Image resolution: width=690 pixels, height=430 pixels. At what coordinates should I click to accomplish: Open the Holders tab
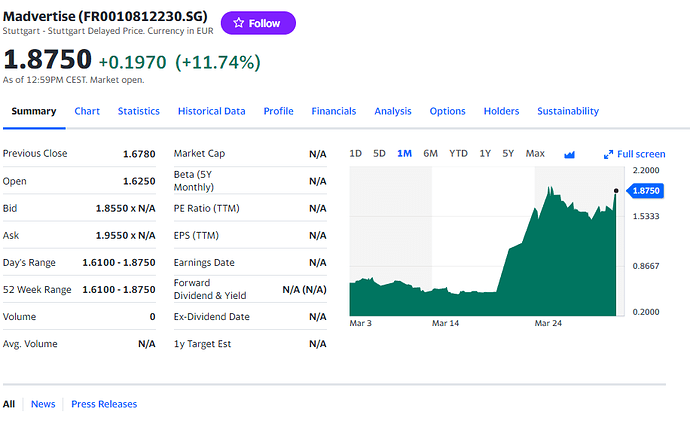pyautogui.click(x=501, y=111)
